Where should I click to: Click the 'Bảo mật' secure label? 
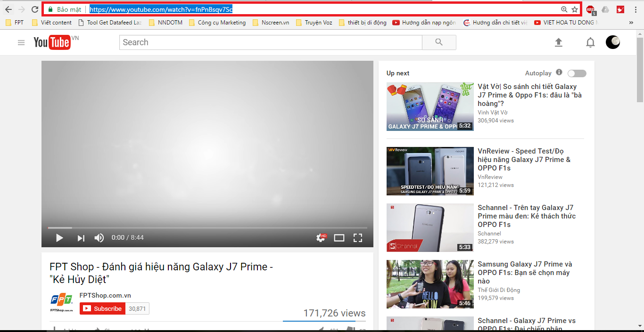pos(69,9)
